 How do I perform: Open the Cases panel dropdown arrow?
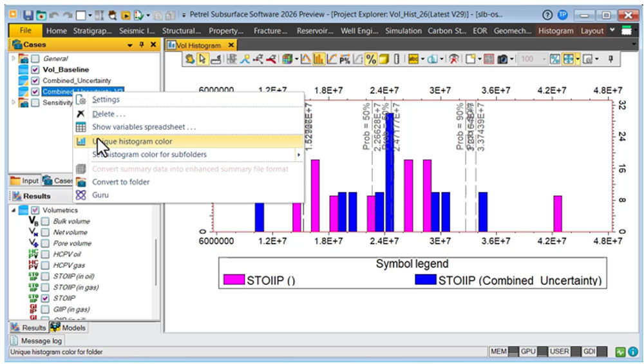pos(130,45)
